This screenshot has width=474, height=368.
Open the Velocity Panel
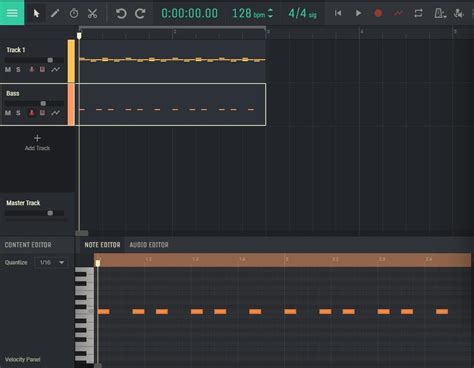pyautogui.click(x=23, y=359)
